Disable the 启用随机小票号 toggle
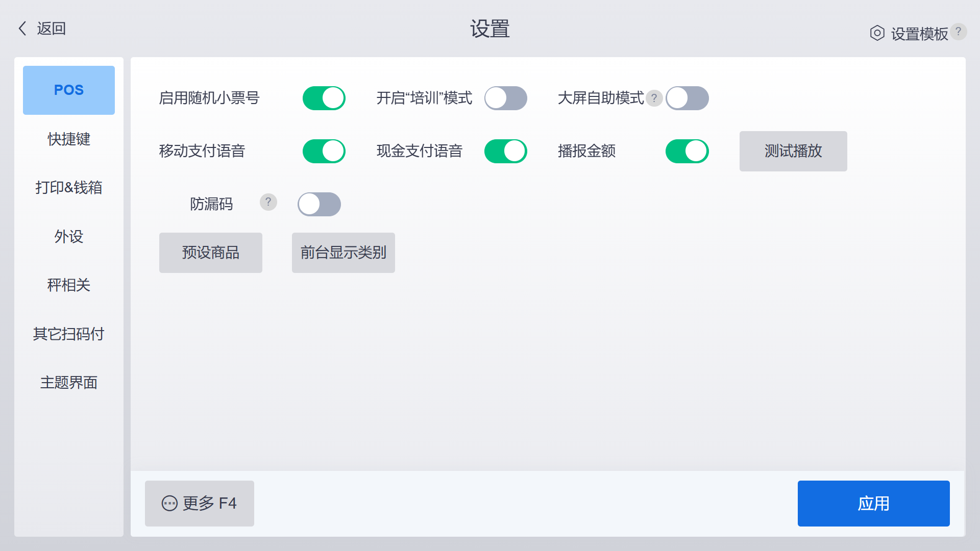 tap(324, 98)
